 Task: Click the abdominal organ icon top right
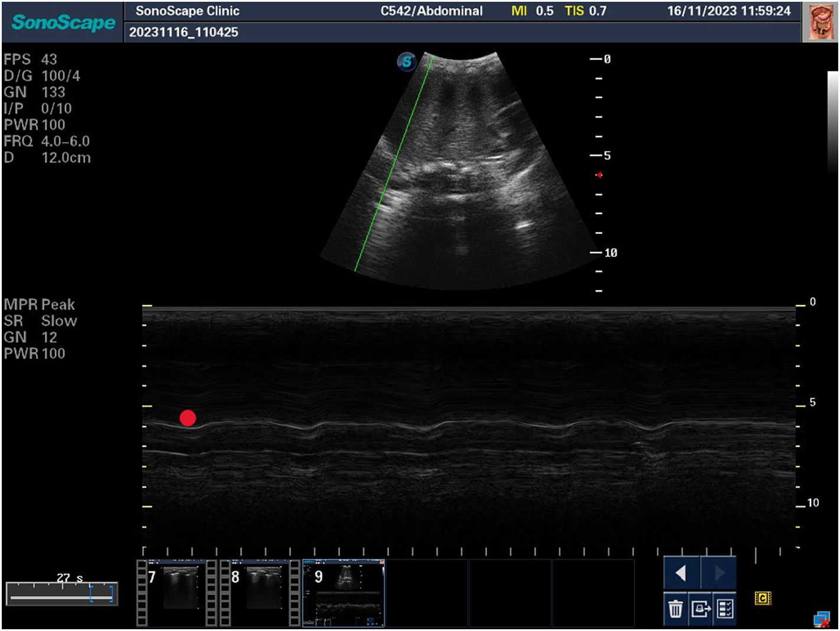(821, 22)
